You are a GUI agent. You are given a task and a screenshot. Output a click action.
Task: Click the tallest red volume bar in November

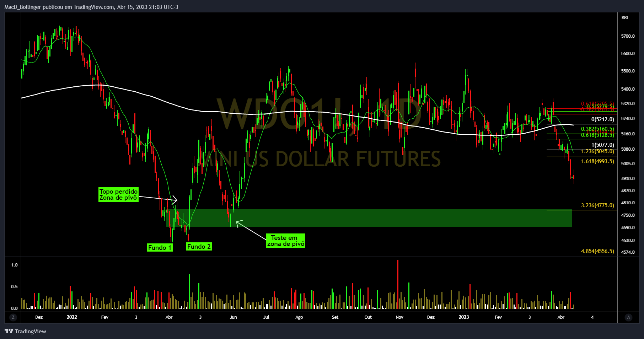pos(398,284)
